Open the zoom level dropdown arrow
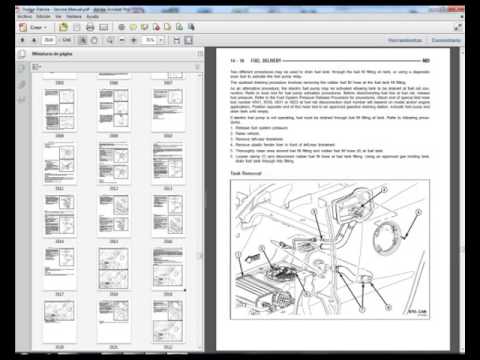Viewport: 480px width, 360px height. (x=161, y=40)
